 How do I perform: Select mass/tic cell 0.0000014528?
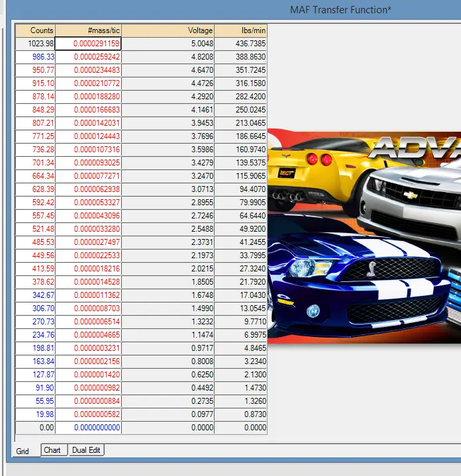coord(88,282)
